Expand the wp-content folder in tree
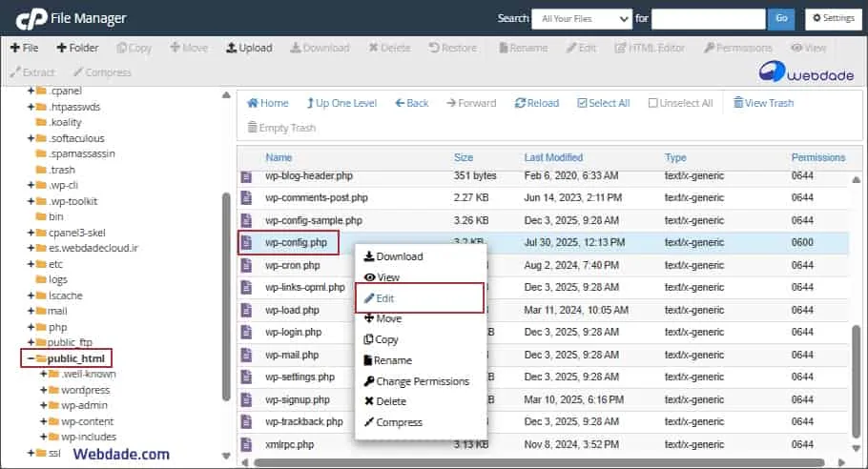 (x=44, y=421)
